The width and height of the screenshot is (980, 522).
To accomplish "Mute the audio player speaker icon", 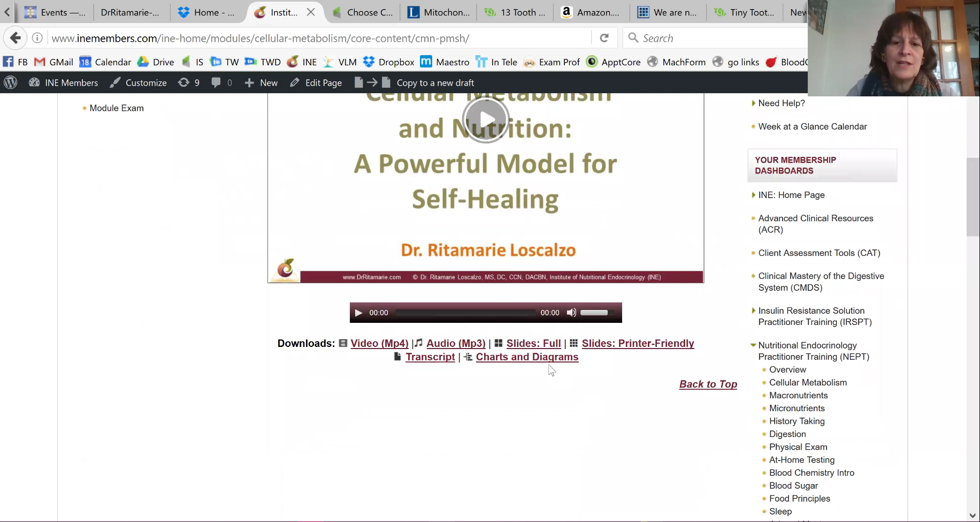I will (x=571, y=313).
